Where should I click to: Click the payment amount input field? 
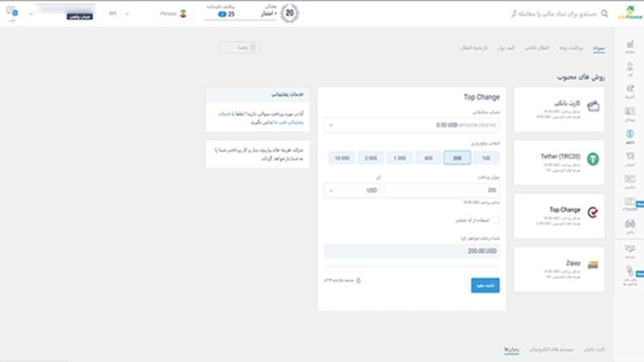pyautogui.click(x=441, y=191)
